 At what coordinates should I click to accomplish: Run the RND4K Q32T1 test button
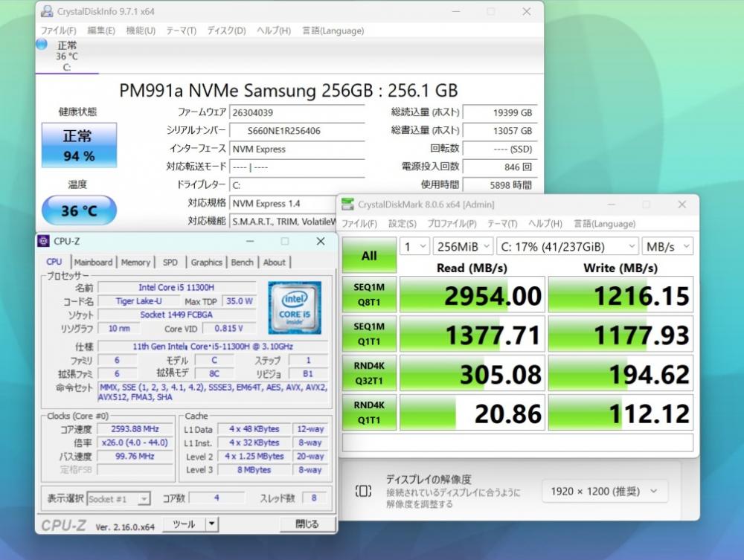tap(369, 373)
